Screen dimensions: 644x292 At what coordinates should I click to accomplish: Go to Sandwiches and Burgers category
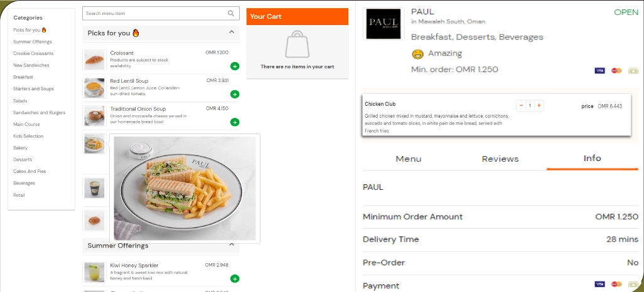(x=39, y=113)
